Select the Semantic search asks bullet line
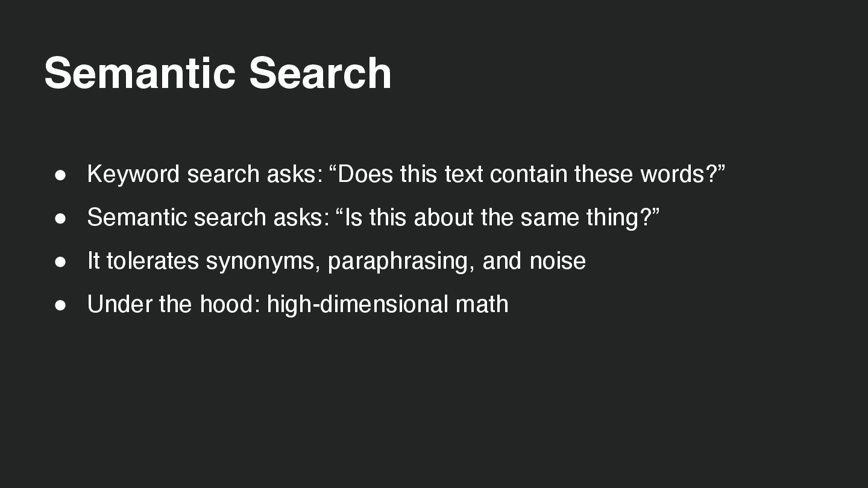 373,217
